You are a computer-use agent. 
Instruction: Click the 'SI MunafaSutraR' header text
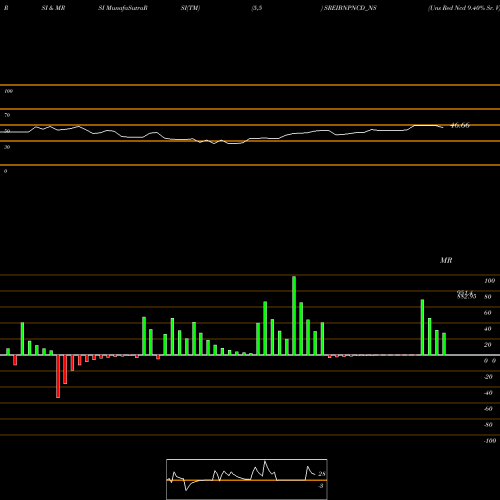123,8
